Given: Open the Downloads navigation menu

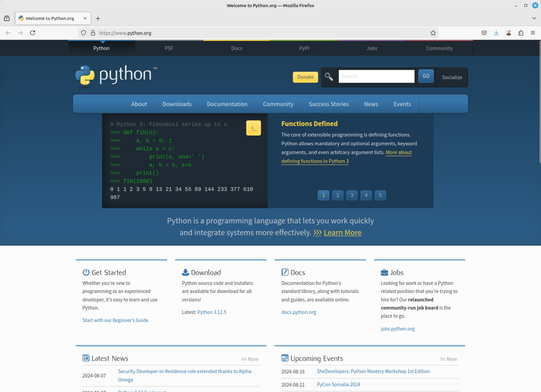Looking at the screenshot, I should 177,104.
